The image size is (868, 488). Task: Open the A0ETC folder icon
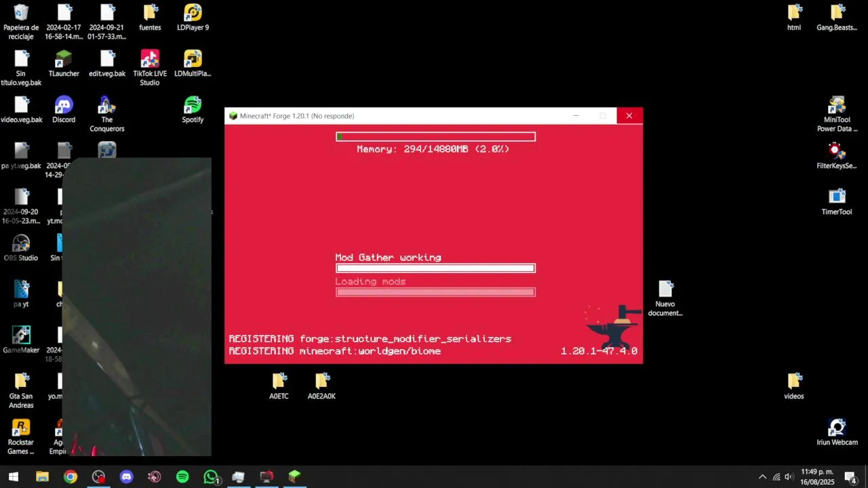(x=279, y=386)
